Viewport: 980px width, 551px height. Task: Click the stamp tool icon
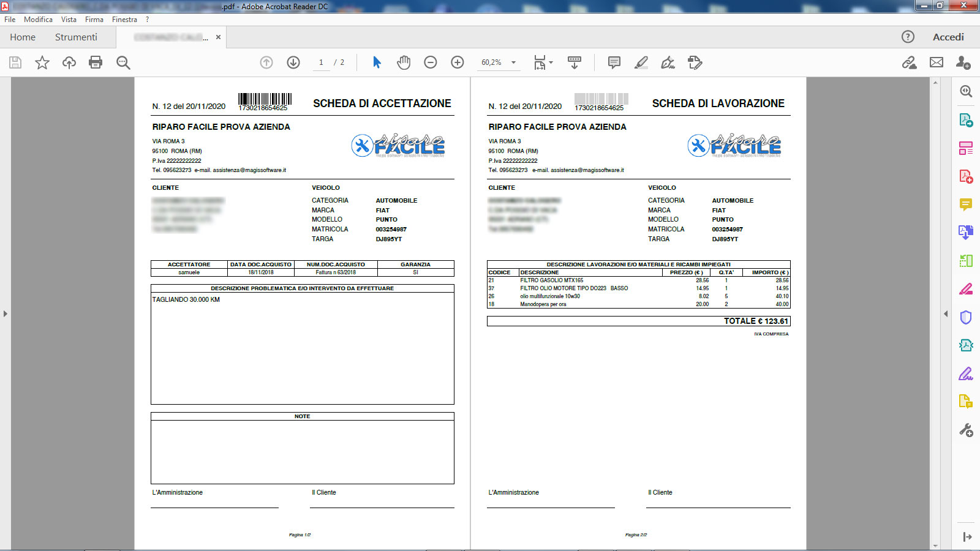[695, 62]
